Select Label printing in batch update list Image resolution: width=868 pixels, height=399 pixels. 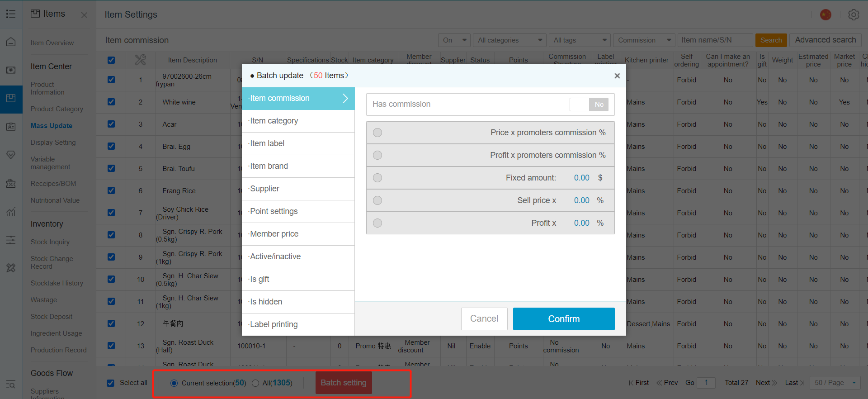coord(298,324)
